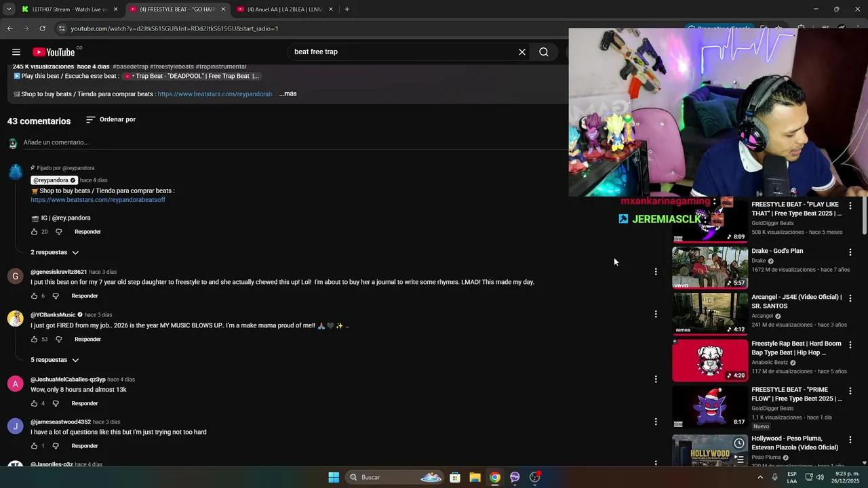Expand the '5 respuestas' replies
The height and width of the screenshot is (488, 868).
point(55,360)
